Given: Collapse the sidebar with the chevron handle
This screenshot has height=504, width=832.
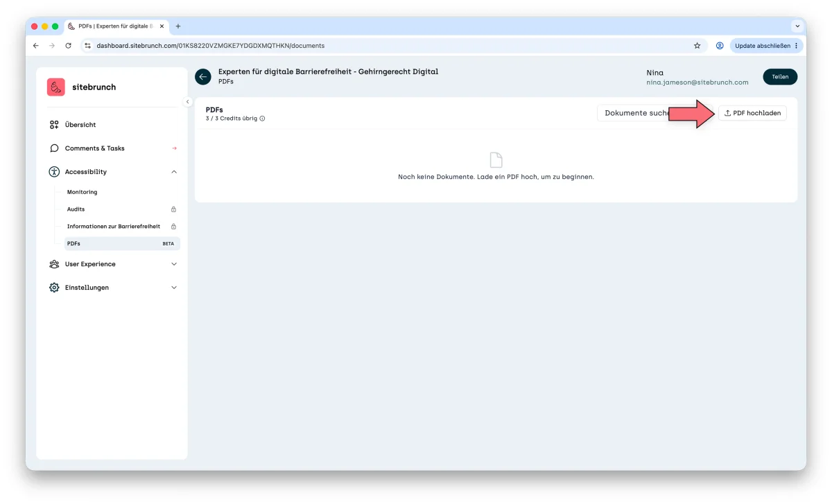Looking at the screenshot, I should click(187, 102).
